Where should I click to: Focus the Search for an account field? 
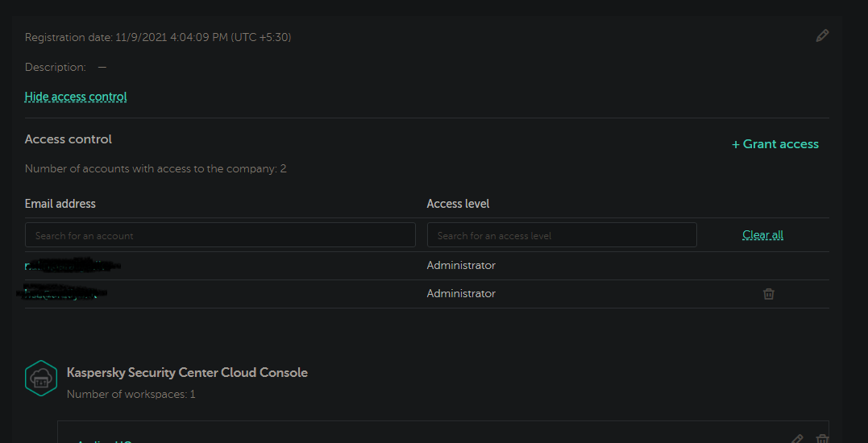(220, 235)
